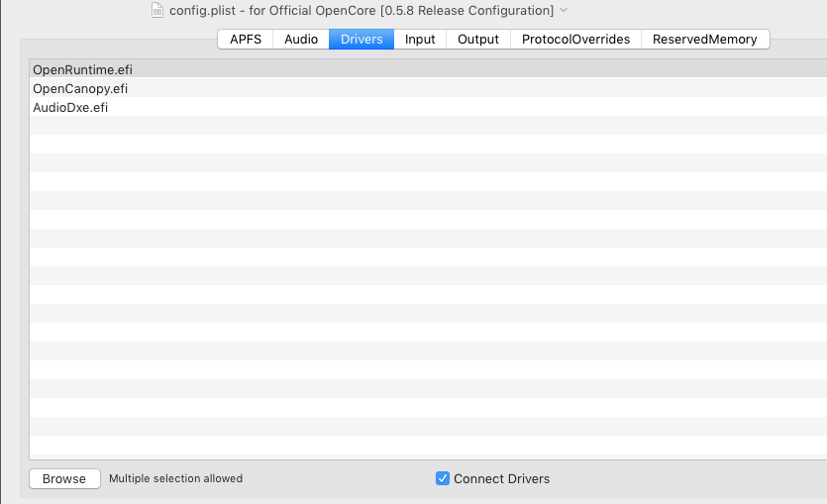This screenshot has width=827, height=504.
Task: Select the OpenRuntime.efi driver row
Action: 428,69
